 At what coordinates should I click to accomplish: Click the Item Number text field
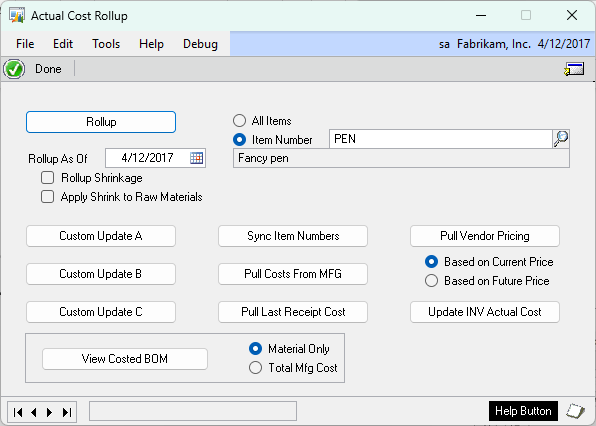point(441,139)
